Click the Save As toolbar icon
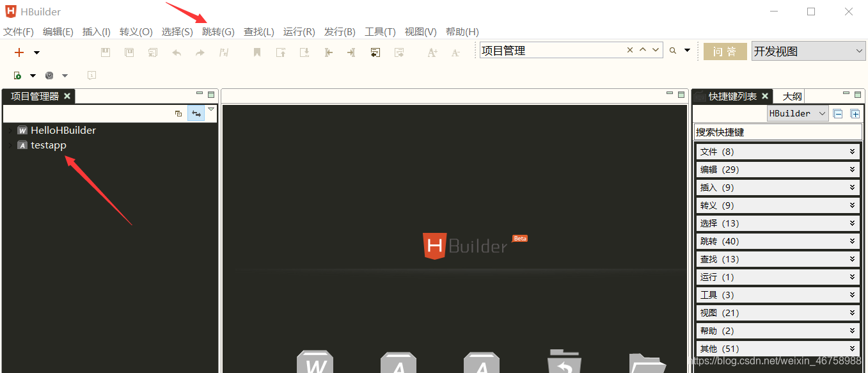This screenshot has width=868, height=373. pos(129,52)
